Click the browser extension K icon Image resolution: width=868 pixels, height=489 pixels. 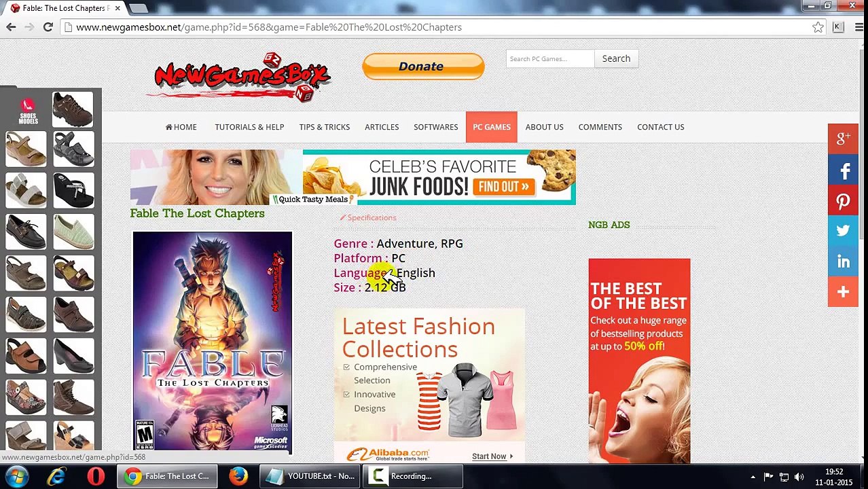[x=838, y=27]
